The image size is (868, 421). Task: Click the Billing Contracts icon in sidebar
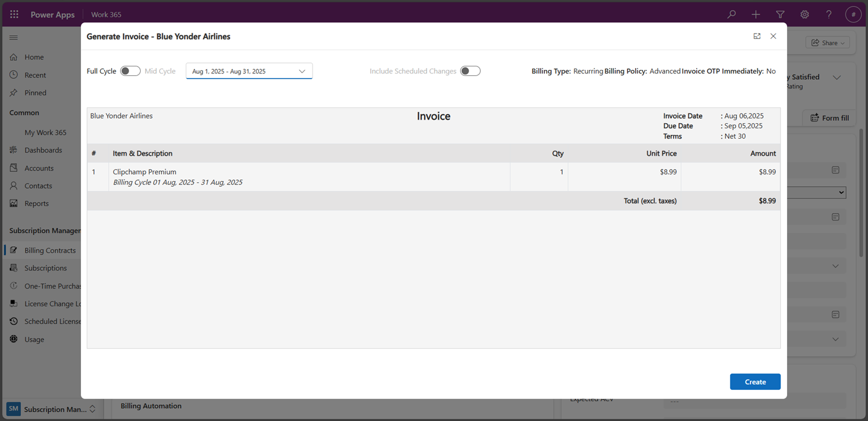(14, 250)
